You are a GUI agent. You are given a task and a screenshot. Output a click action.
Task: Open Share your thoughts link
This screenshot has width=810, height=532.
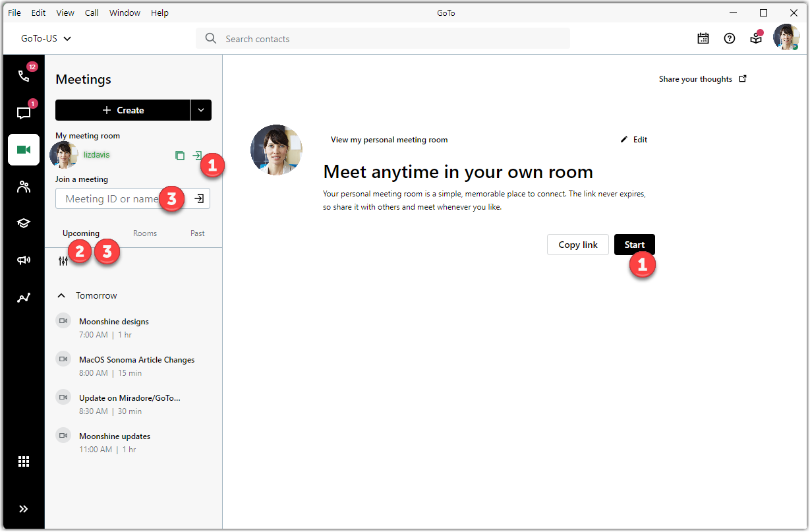point(703,79)
